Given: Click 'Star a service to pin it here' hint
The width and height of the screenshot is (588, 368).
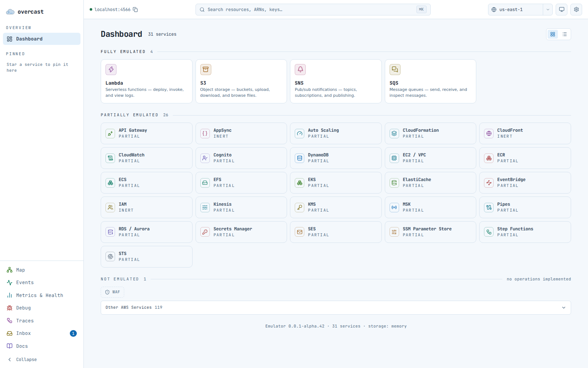Looking at the screenshot, I should (37, 67).
